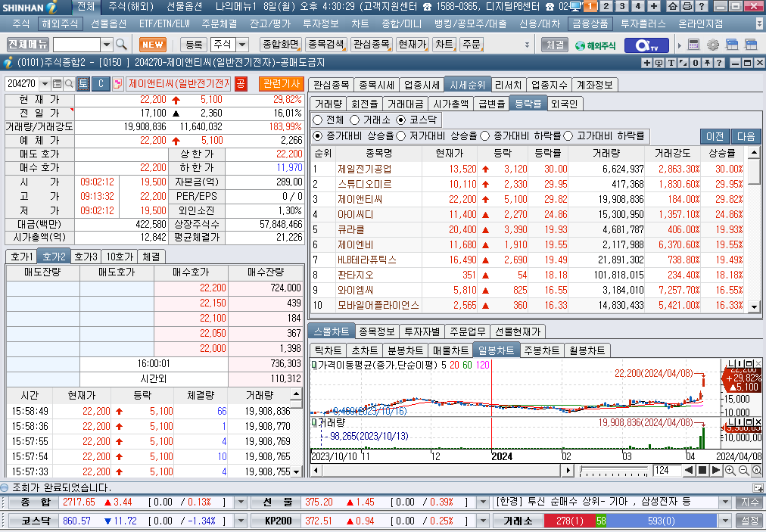
Task: Click the 거래소 advance-decline color bar
Action: 631,521
